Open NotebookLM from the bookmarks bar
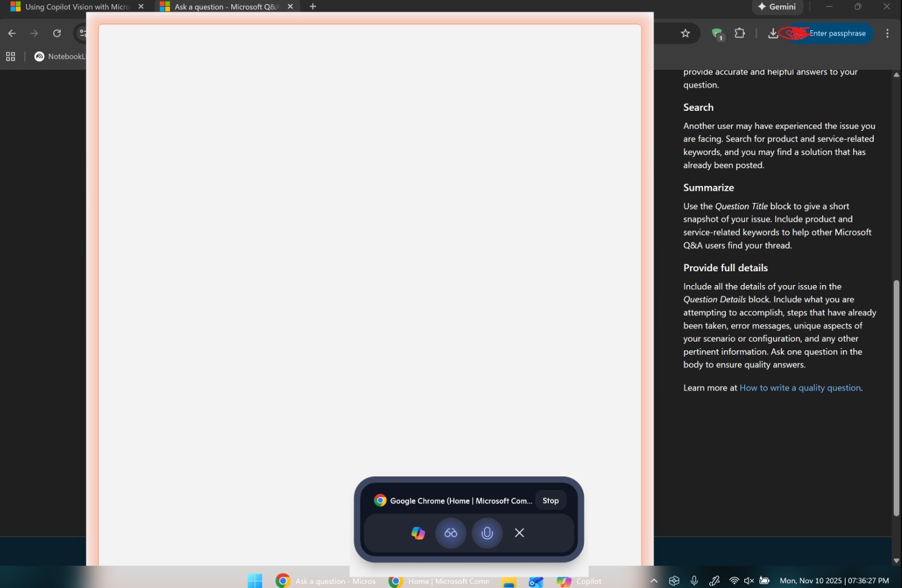Image resolution: width=902 pixels, height=588 pixels. click(x=62, y=56)
